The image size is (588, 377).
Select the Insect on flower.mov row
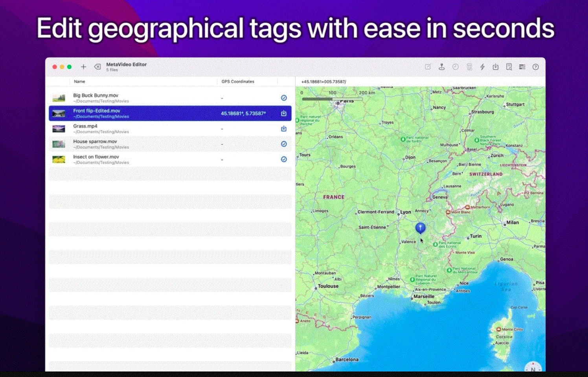pos(170,159)
